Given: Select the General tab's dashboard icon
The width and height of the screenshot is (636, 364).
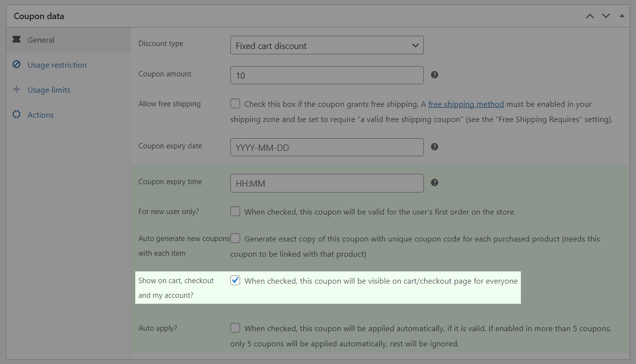Looking at the screenshot, I should [17, 40].
